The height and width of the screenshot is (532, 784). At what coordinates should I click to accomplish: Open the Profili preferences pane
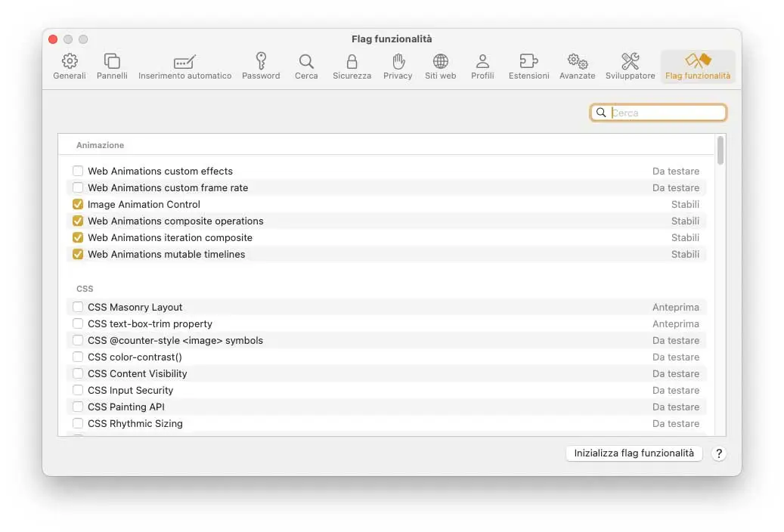pyautogui.click(x=482, y=66)
